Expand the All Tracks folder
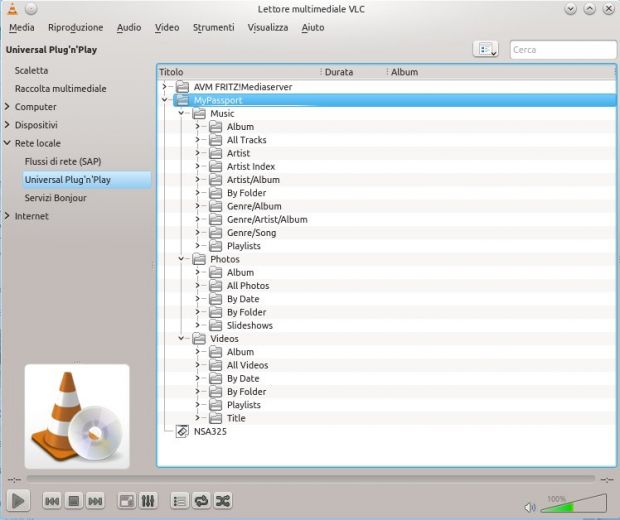This screenshot has width=620, height=520. (x=198, y=140)
